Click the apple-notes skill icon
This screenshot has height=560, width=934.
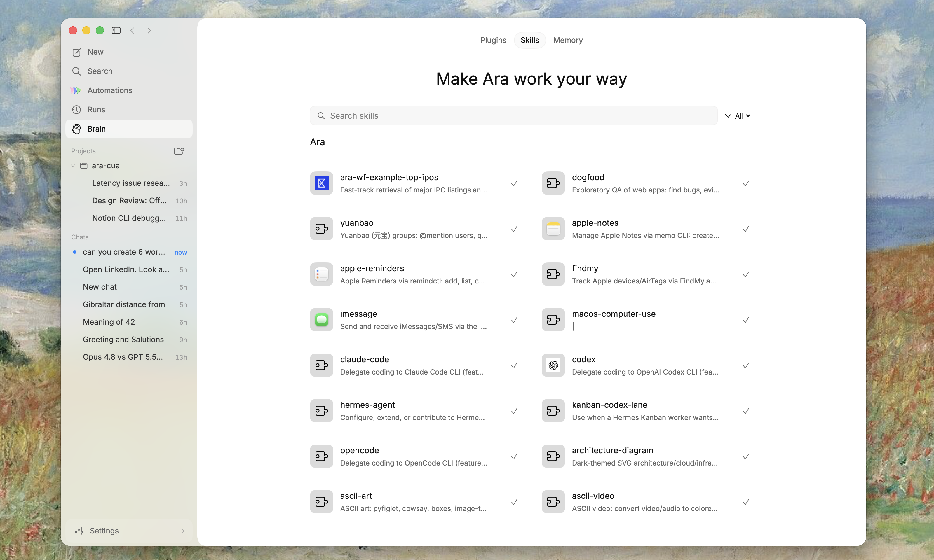tap(553, 229)
